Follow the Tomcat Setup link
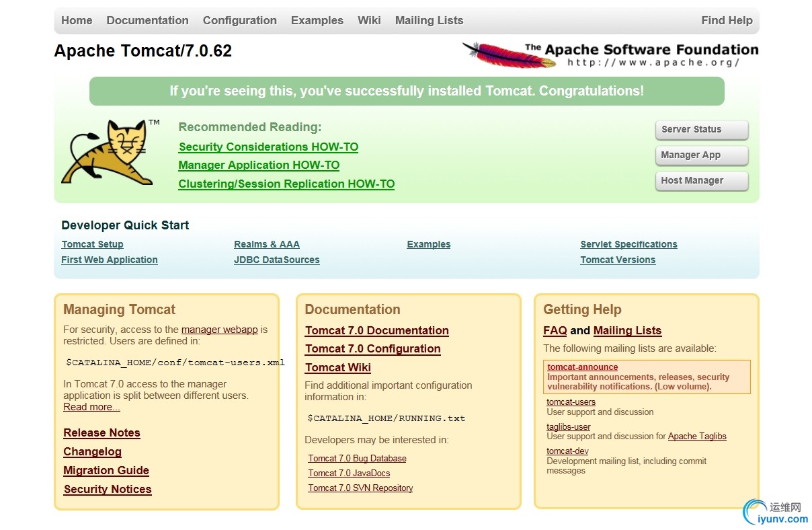The image size is (812, 530). (x=92, y=244)
